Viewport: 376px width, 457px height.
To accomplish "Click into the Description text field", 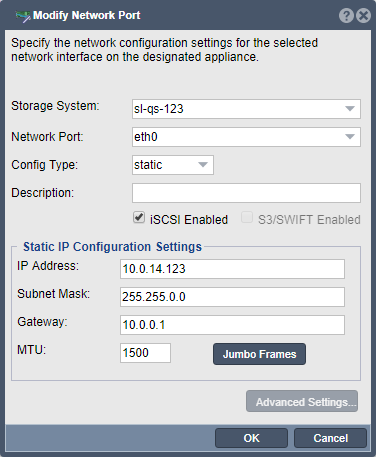I will (x=246, y=193).
